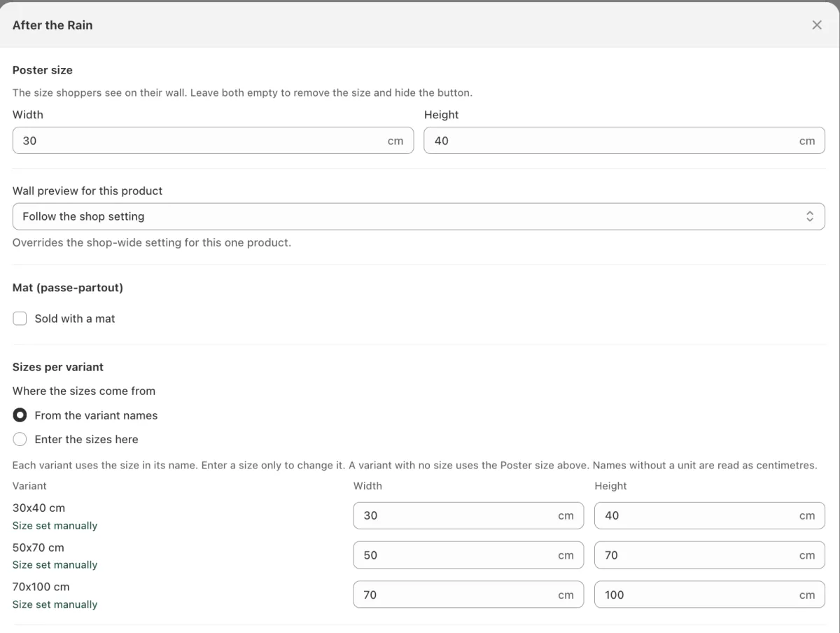Choose the Enter the sizes here option
Screen dimensions: 840x633
20,439
